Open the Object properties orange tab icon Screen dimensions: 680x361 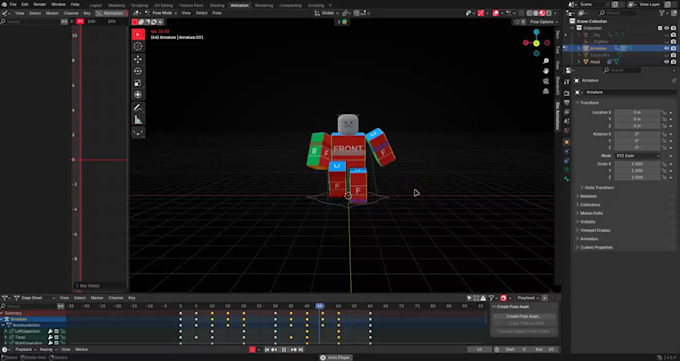coord(566,142)
